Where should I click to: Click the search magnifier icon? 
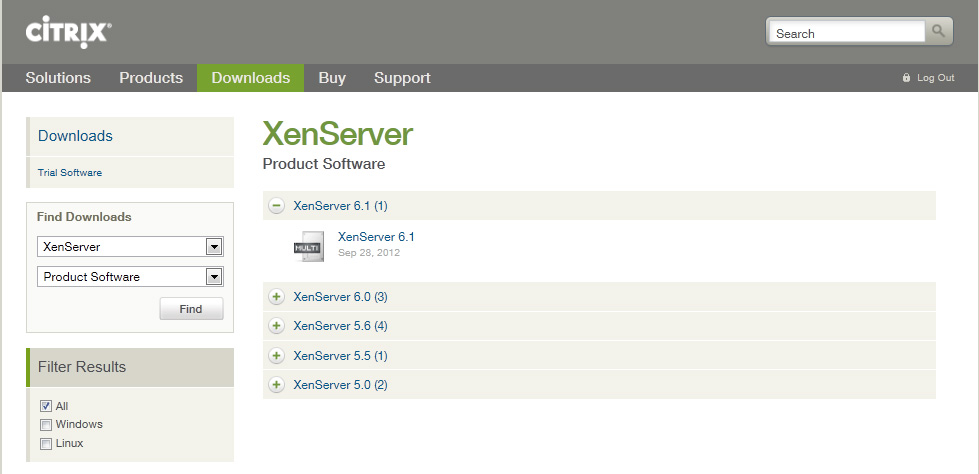tap(938, 31)
